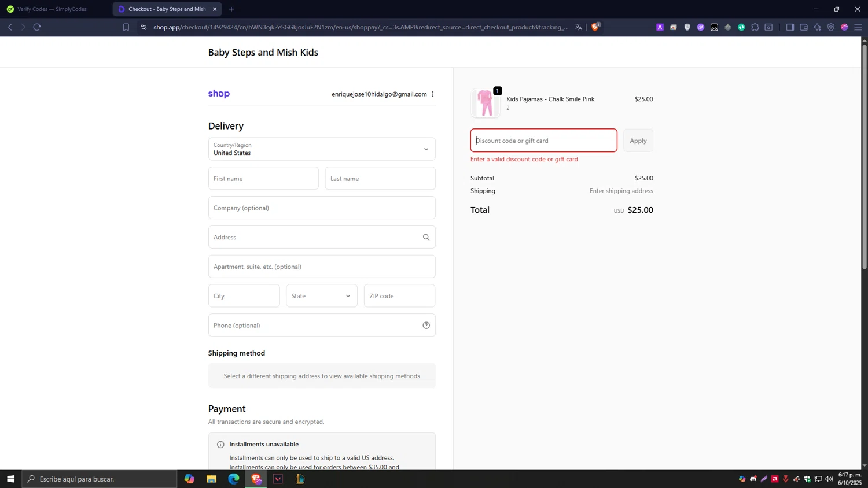Click the Company (optional) field
The image size is (868, 488).
[322, 208]
